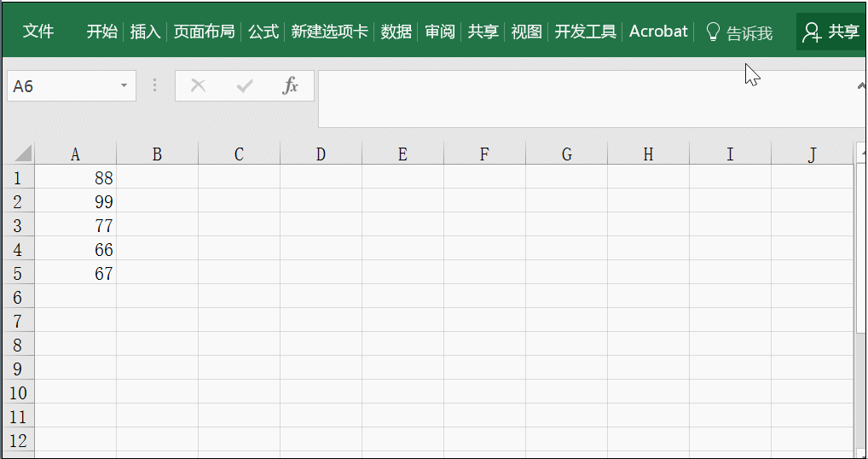Select column A header
This screenshot has width=868, height=459.
coord(75,154)
